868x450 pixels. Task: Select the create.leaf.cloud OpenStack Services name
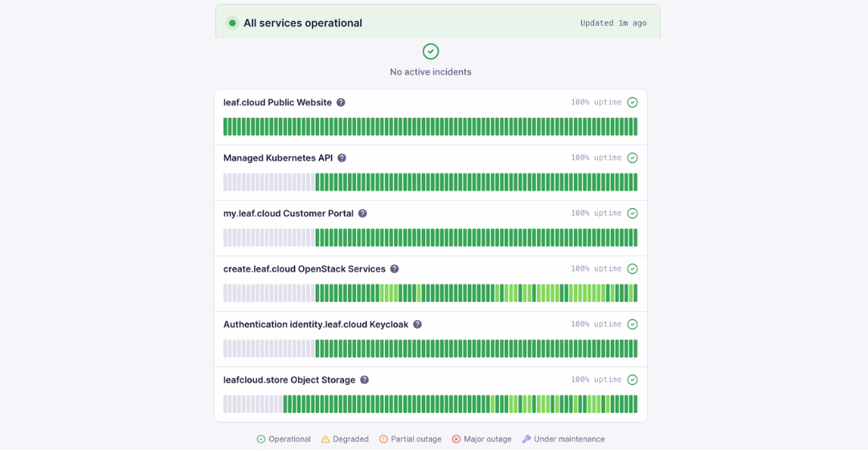click(305, 268)
